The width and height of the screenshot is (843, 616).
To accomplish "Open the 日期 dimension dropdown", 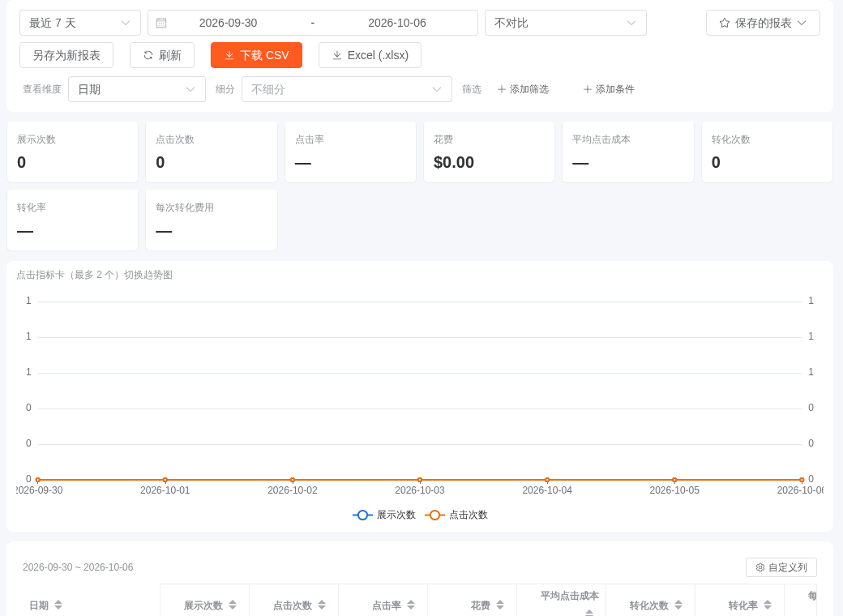I will [x=137, y=89].
